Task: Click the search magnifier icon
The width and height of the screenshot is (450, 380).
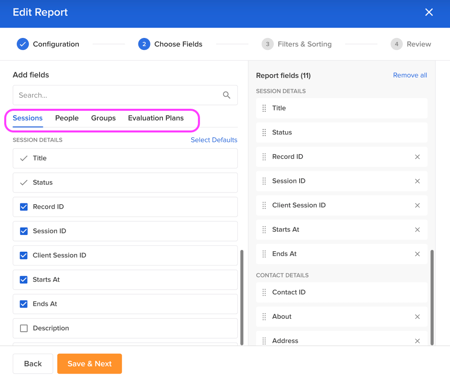Action: (227, 95)
